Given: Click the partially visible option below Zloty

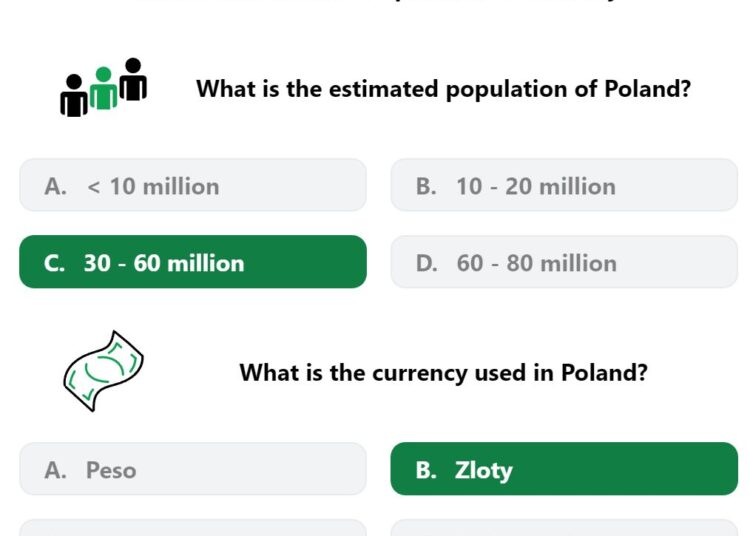Looking at the screenshot, I should (564, 528).
